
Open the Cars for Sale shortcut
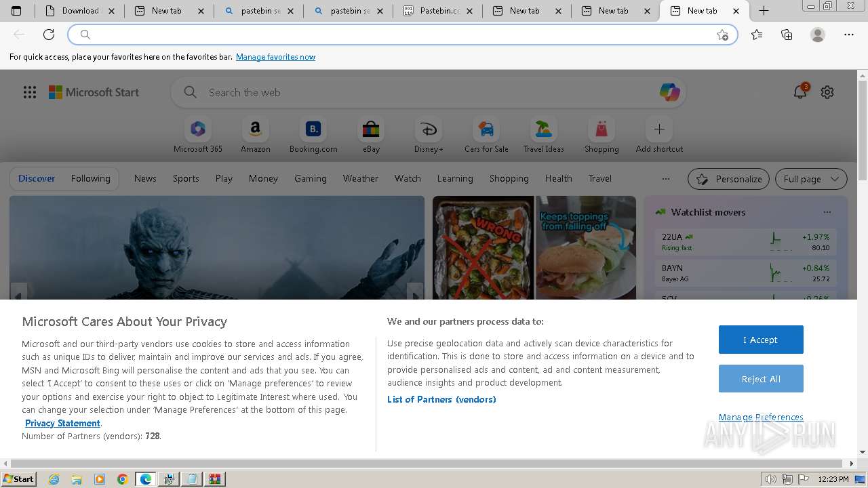(x=486, y=136)
